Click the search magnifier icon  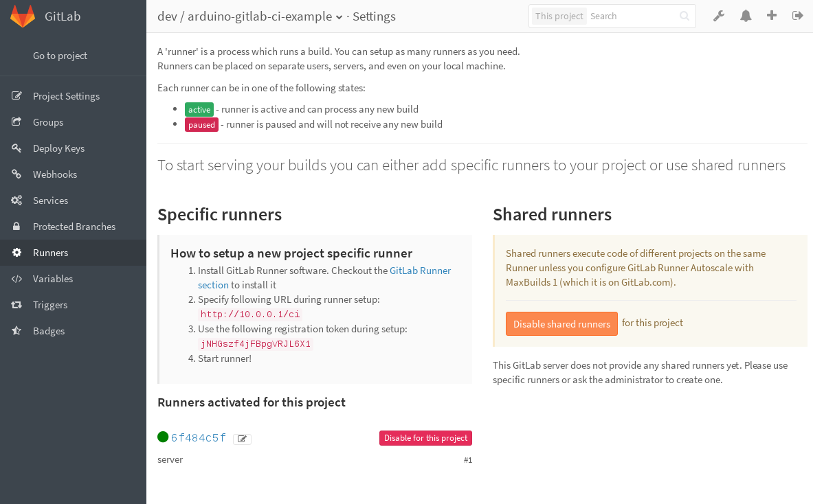(x=684, y=16)
